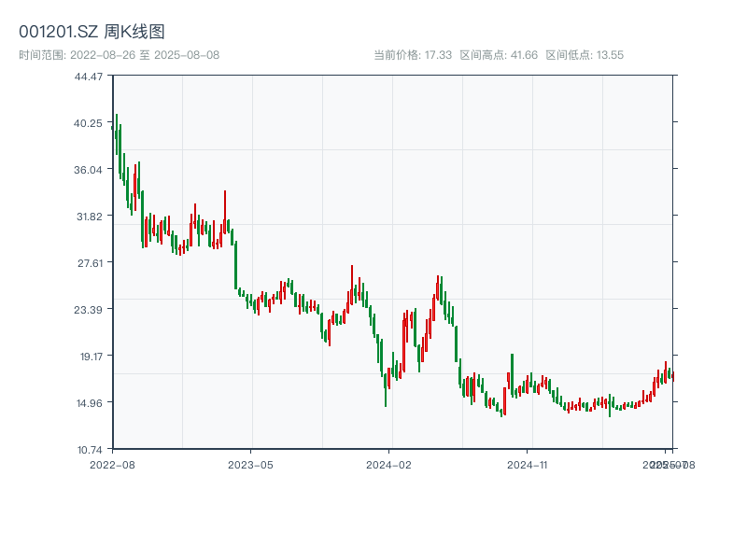Viewport: 747px width, 560px height.
Task: Click the 19.17 y-axis label
Action: click(x=91, y=356)
